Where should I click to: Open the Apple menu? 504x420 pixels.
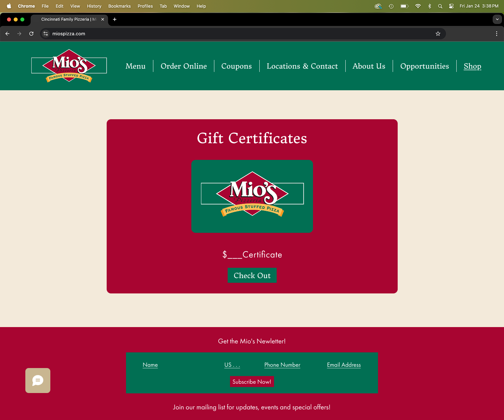click(9, 6)
